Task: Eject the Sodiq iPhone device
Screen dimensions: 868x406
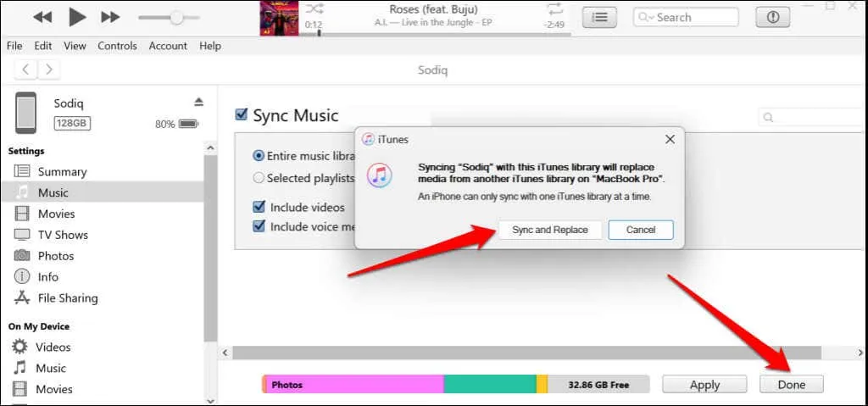Action: [198, 102]
